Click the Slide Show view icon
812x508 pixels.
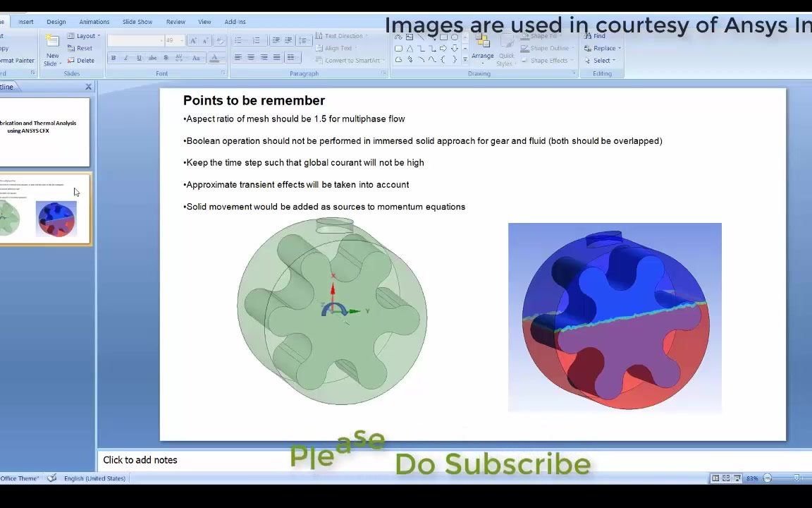point(737,478)
